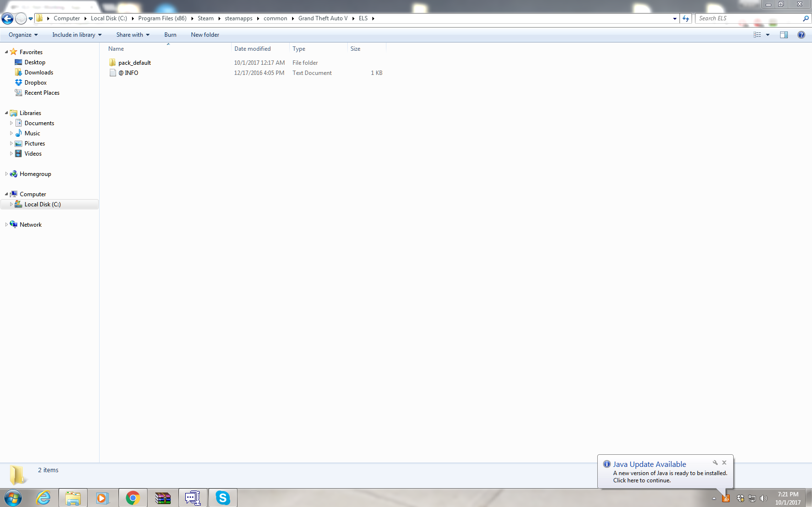Open the recent pages history dropdown arrow

30,19
